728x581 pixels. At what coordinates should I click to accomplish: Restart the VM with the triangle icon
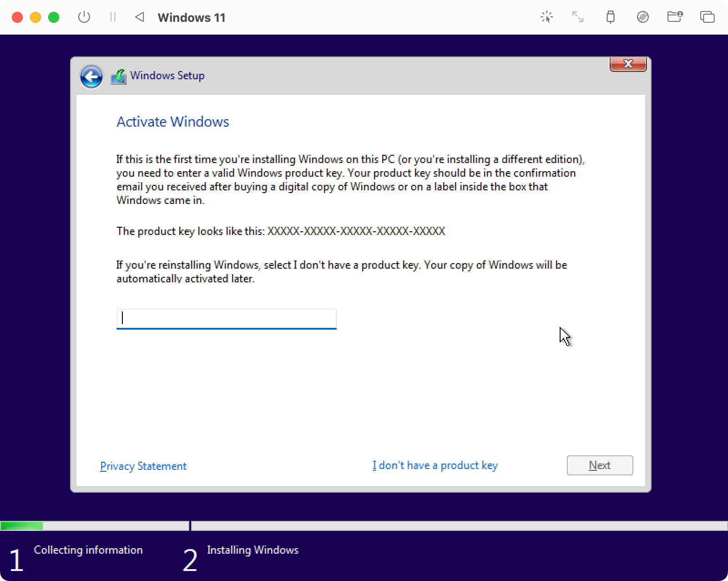point(140,17)
